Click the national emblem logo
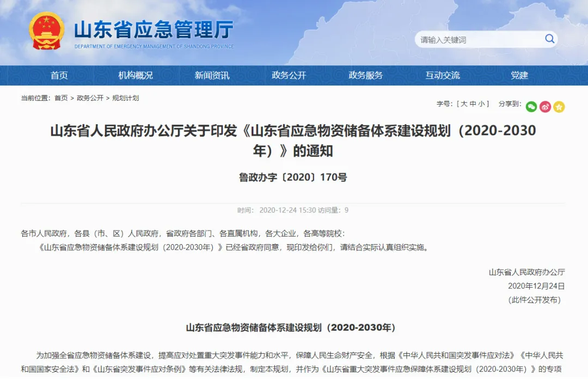Image resolution: width=588 pixels, height=388 pixels. point(46,31)
